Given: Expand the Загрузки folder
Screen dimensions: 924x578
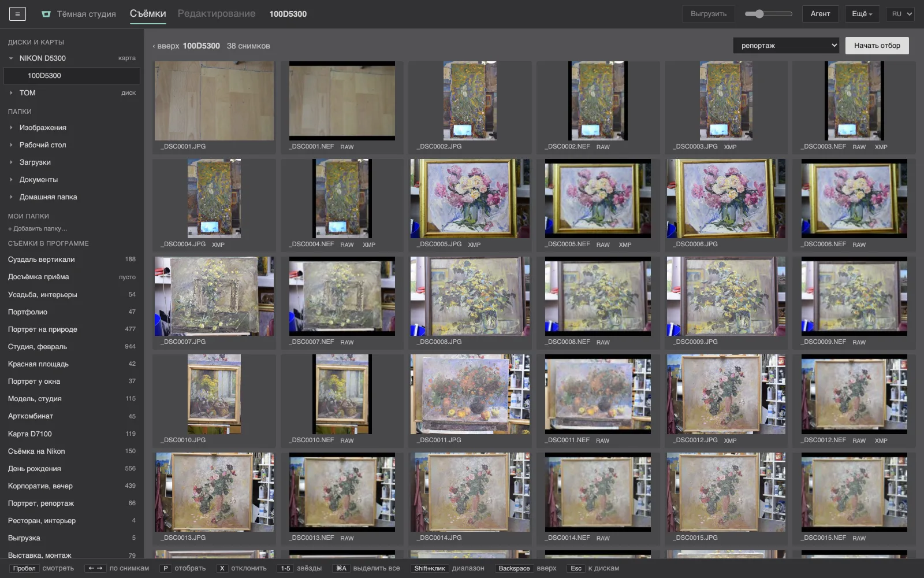Looking at the screenshot, I should pyautogui.click(x=11, y=162).
